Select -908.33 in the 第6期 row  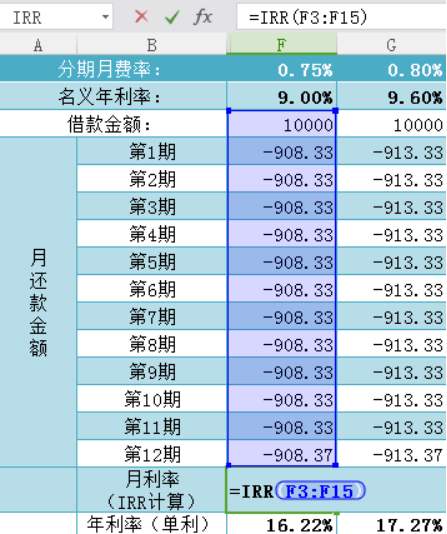coord(282,289)
